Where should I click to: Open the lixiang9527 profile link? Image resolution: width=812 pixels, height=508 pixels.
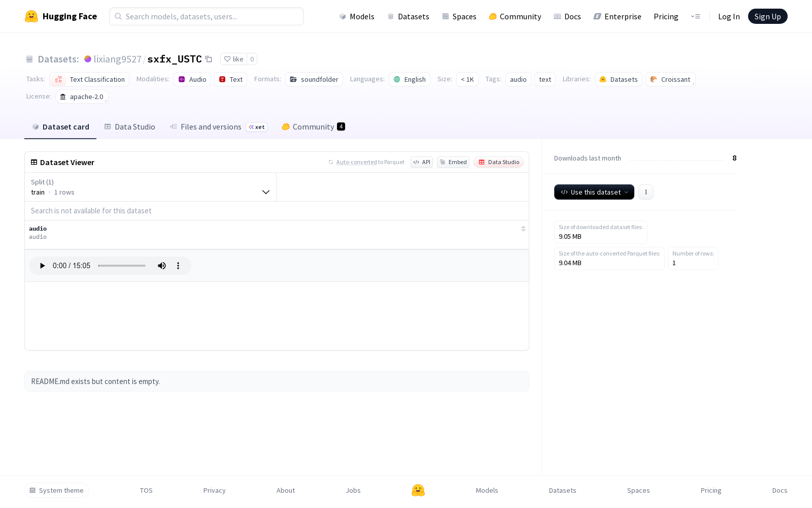click(x=117, y=59)
